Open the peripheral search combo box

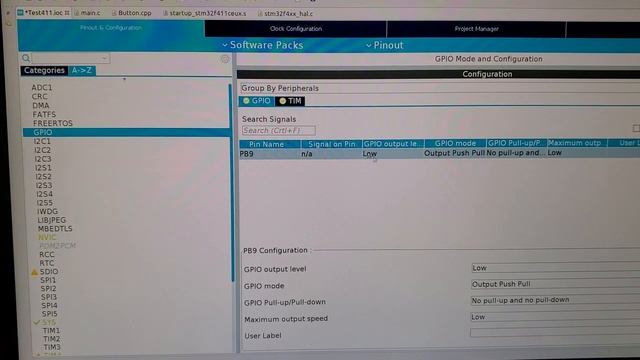(x=71, y=58)
